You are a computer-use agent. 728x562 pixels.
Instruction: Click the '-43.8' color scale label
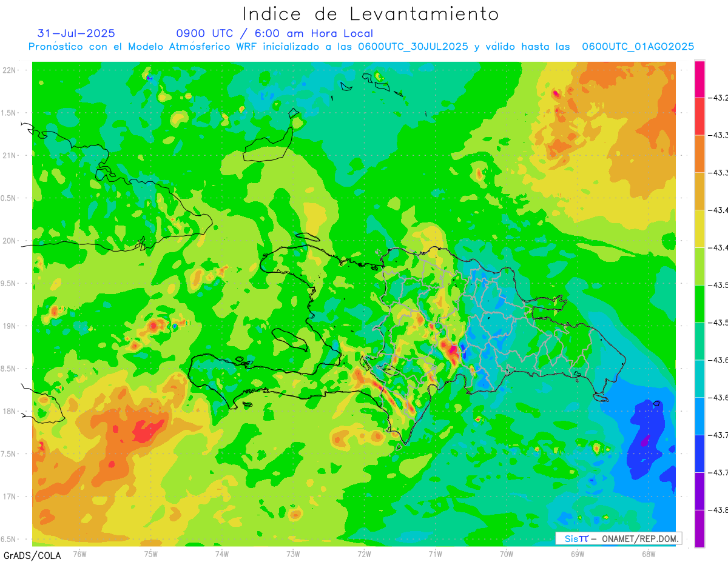click(719, 509)
